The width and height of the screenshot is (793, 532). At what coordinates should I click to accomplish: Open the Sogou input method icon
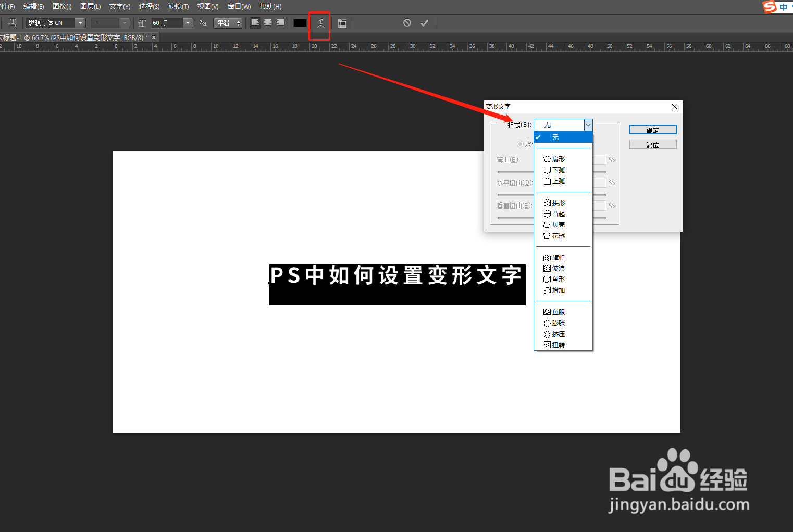click(770, 7)
